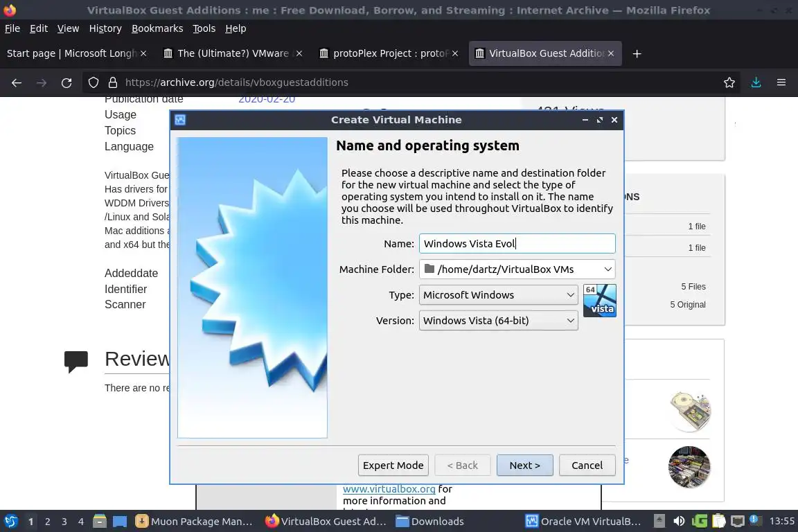The height and width of the screenshot is (532, 798).
Task: Close the Start page Microsoft Longhorn tab
Action: click(143, 53)
